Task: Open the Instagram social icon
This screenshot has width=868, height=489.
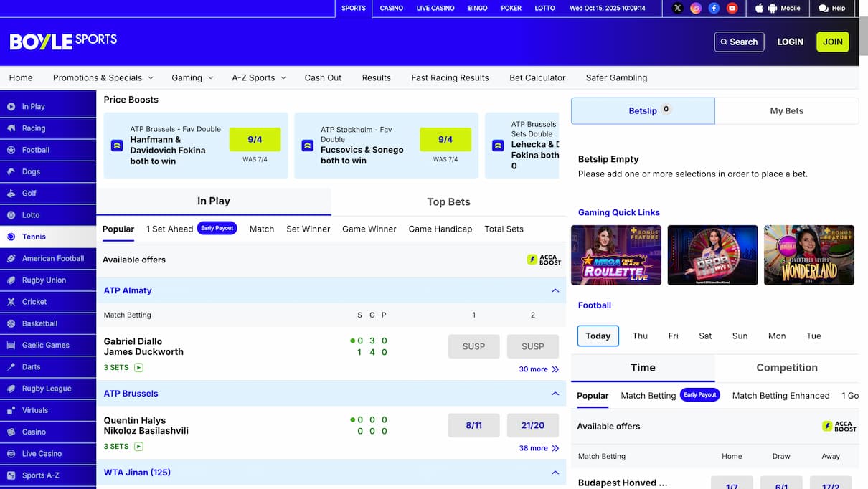Action: [x=696, y=9]
